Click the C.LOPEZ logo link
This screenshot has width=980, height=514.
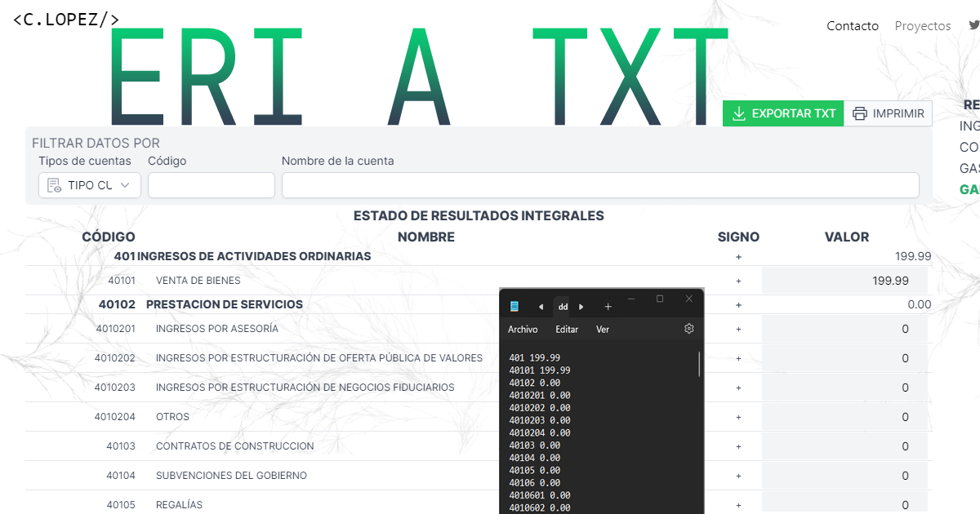pyautogui.click(x=65, y=18)
